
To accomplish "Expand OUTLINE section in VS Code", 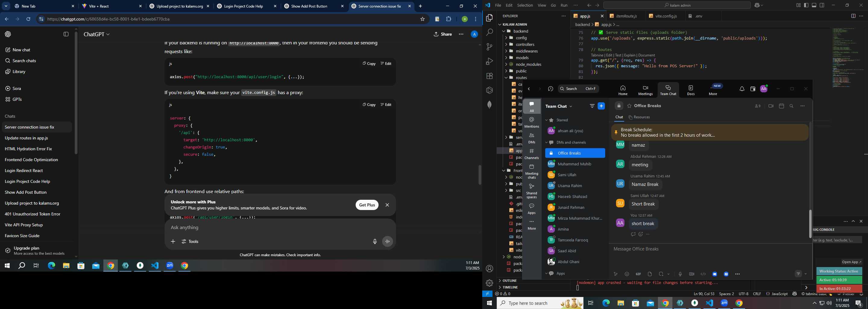I will [x=509, y=281].
